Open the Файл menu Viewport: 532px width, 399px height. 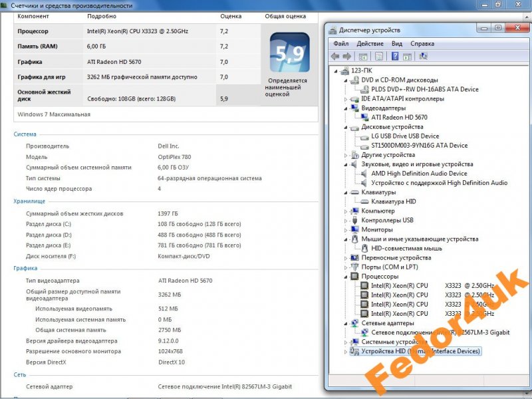340,44
